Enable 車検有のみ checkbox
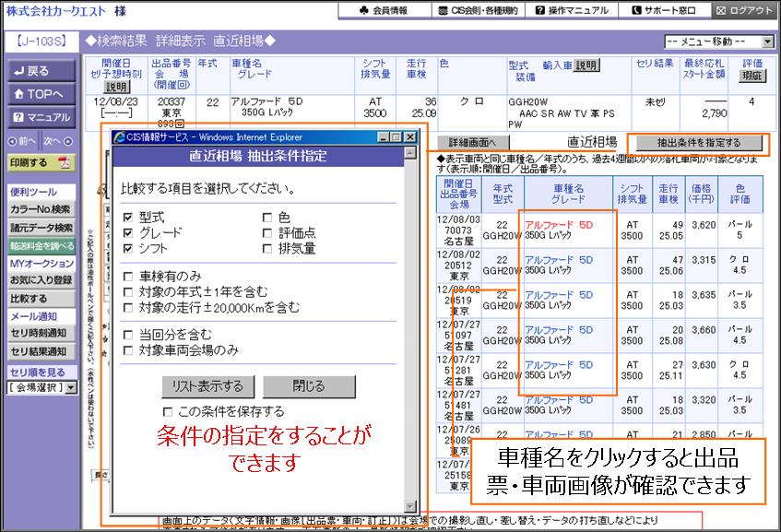Image resolution: width=781 pixels, height=532 pixels. pyautogui.click(x=128, y=276)
